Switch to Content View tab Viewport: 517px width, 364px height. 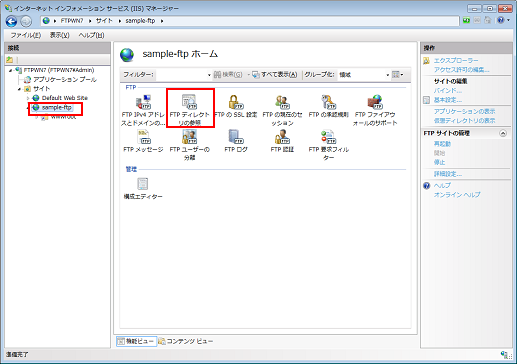186,341
